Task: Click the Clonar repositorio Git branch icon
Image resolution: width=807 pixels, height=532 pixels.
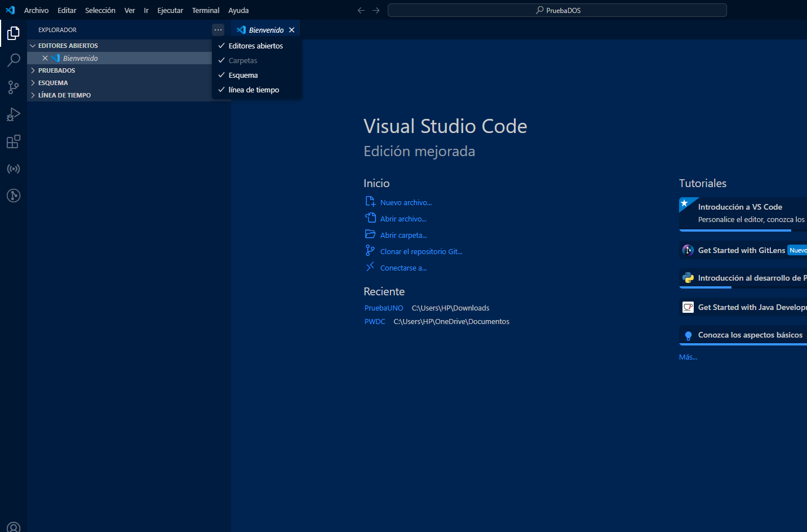Action: pyautogui.click(x=370, y=251)
